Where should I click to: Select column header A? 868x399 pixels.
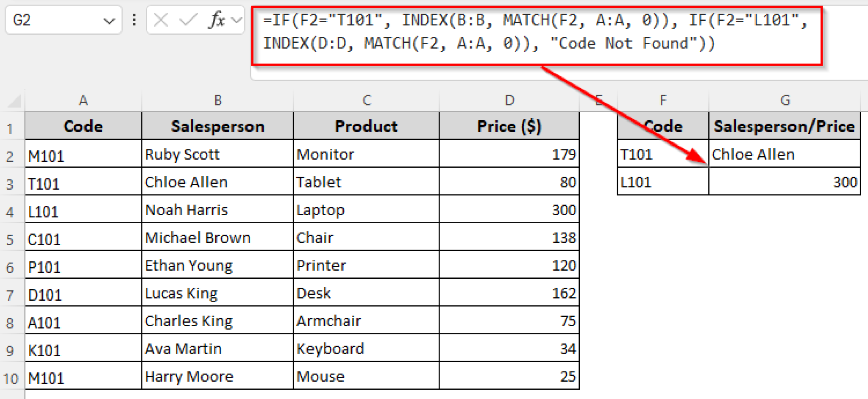click(83, 100)
